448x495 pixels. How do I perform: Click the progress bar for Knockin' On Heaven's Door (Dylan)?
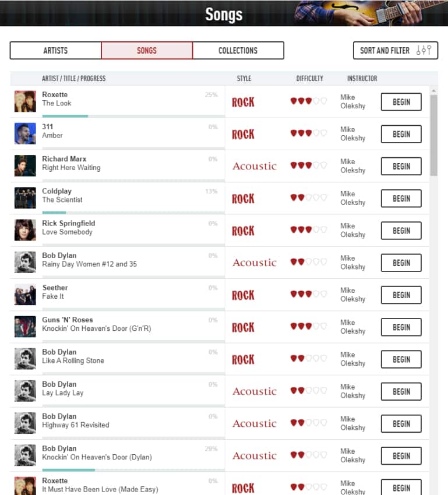pos(133,469)
